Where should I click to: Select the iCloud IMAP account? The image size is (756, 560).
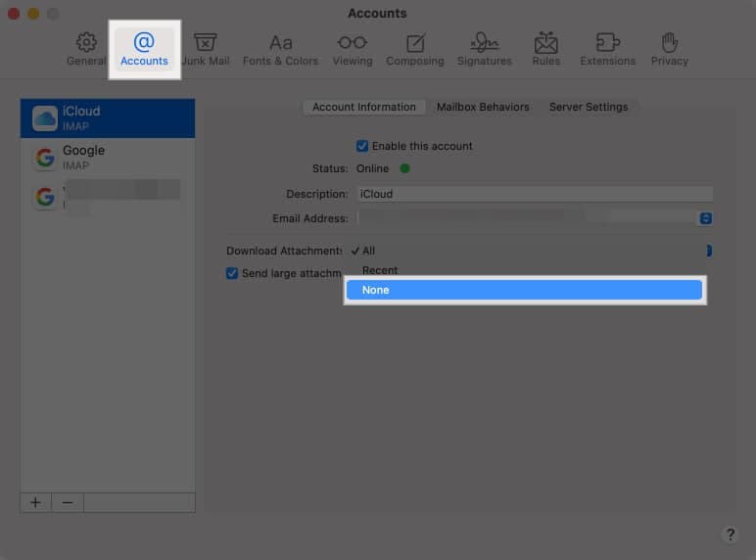108,118
